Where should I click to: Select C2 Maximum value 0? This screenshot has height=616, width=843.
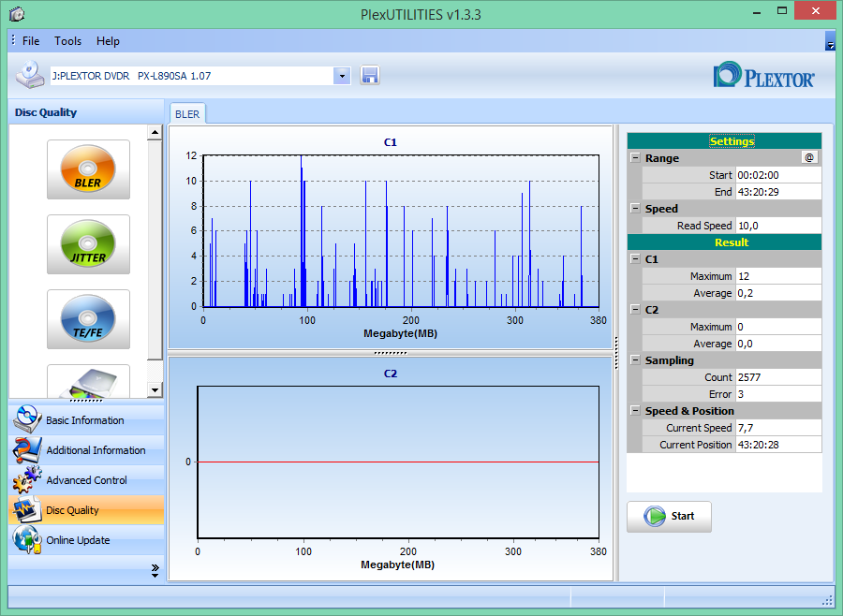(778, 327)
